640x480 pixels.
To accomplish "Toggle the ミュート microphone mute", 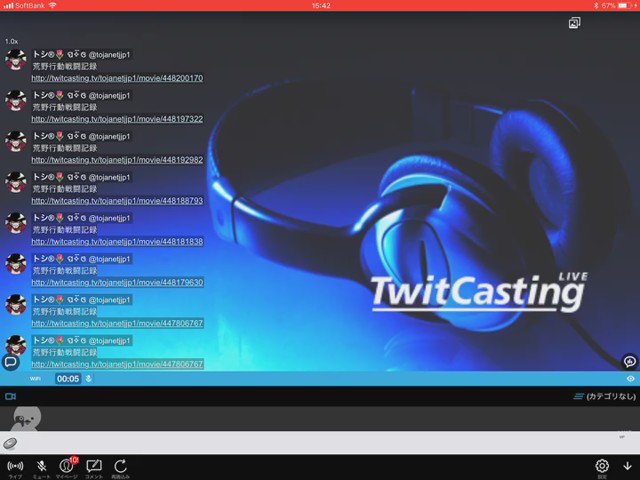I will pos(41,469).
